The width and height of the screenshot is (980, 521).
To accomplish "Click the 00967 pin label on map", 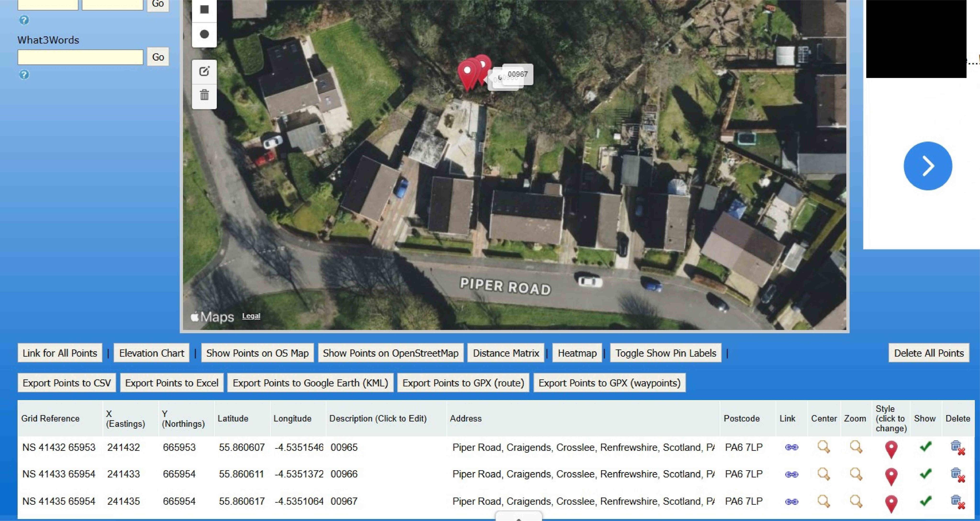I will coord(517,74).
